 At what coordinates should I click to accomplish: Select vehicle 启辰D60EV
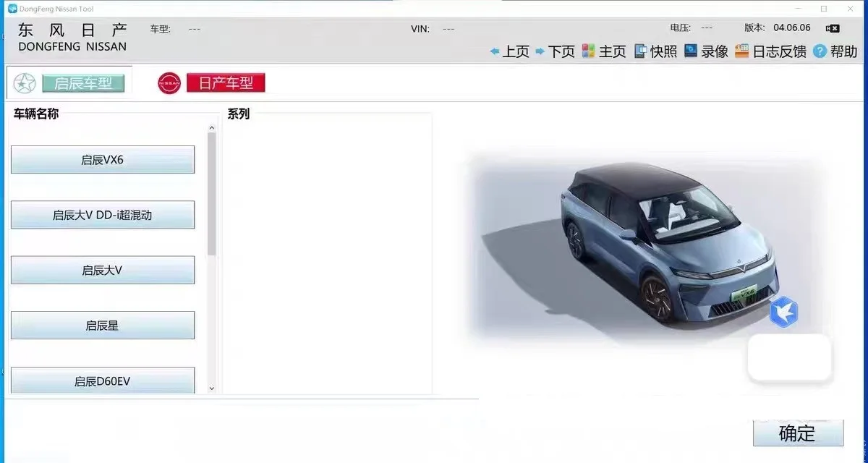point(103,381)
